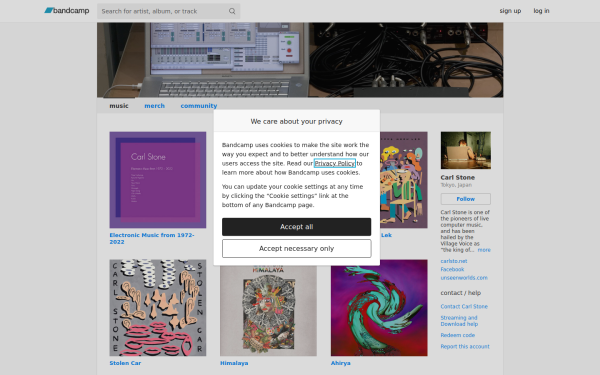Open the sign up link
Viewport: 600px width, 375px height.
(510, 11)
